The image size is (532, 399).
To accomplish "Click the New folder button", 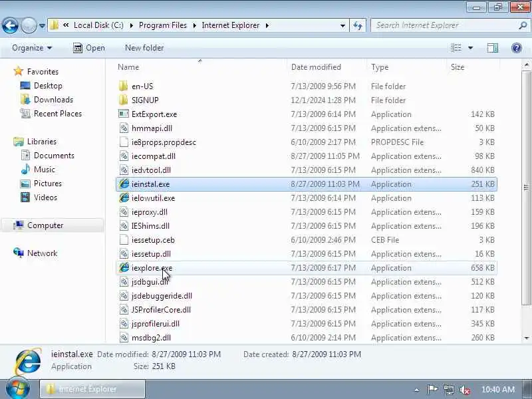I will coord(144,48).
